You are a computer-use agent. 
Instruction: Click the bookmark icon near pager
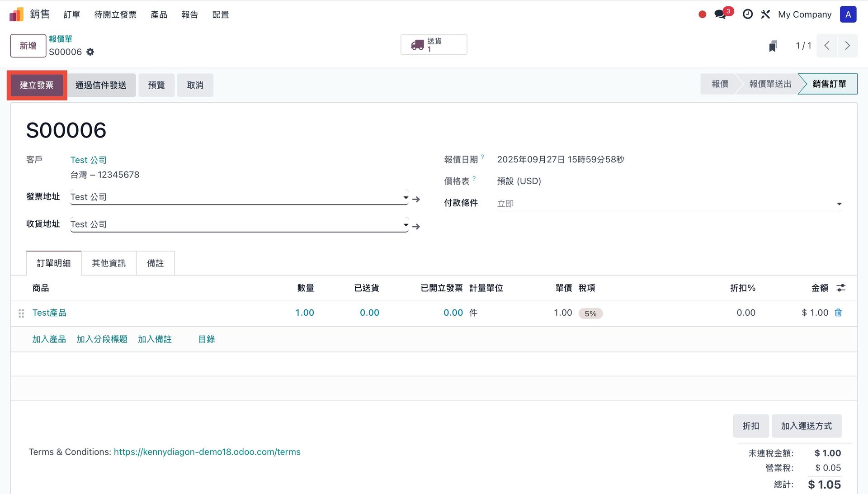(773, 46)
